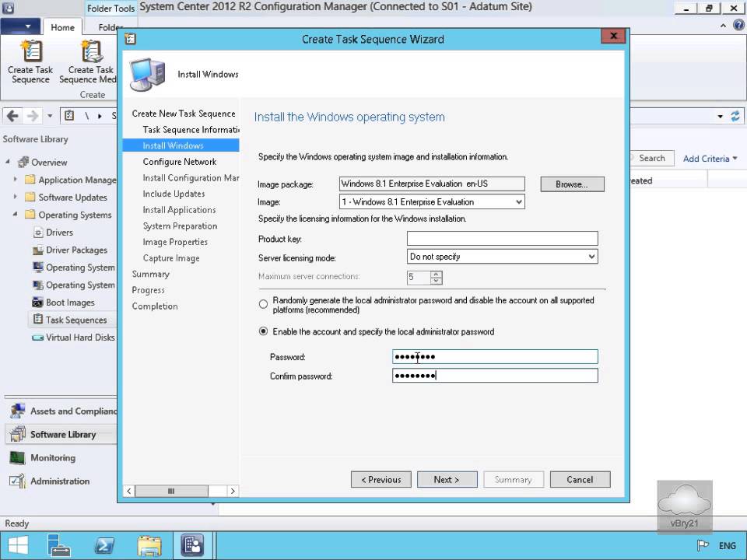Viewport: 747px width, 560px height.
Task: Click the Previous button
Action: [381, 480]
